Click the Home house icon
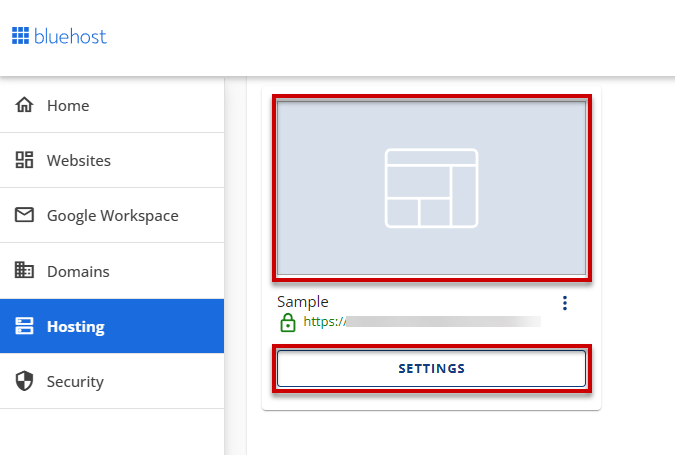This screenshot has width=675, height=455. (x=24, y=105)
